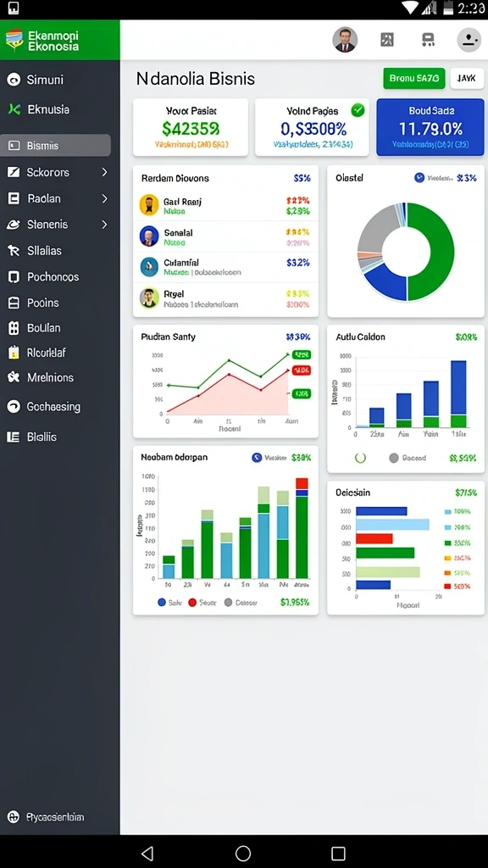Click the globe icon at sidebar bottom

[14, 817]
